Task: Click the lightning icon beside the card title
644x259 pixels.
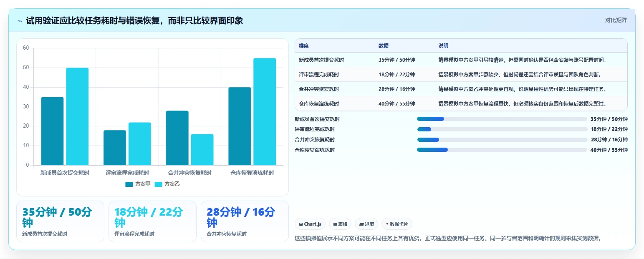Action: coord(20,21)
